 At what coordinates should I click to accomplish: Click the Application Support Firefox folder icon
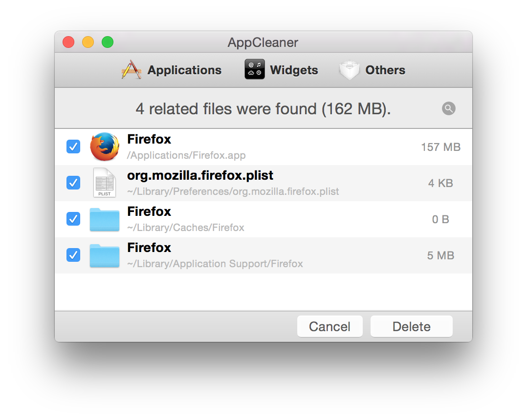point(105,255)
